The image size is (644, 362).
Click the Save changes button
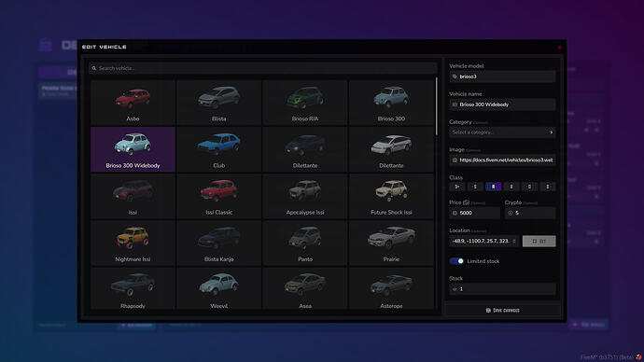pos(503,311)
